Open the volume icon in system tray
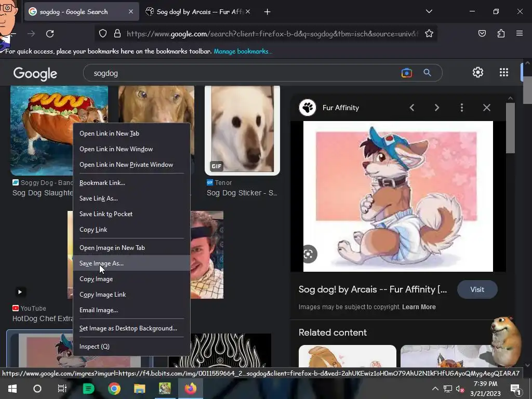This screenshot has height=399, width=532. click(x=460, y=389)
